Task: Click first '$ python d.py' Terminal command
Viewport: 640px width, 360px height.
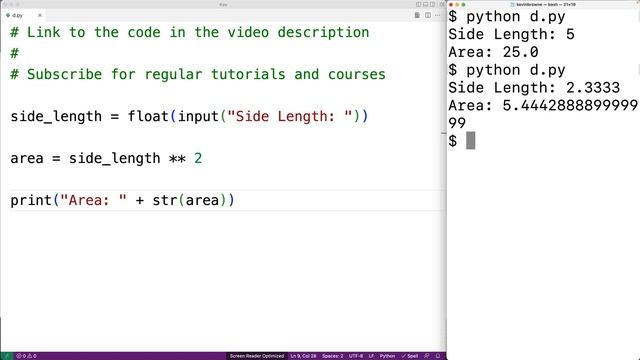Action: [507, 17]
